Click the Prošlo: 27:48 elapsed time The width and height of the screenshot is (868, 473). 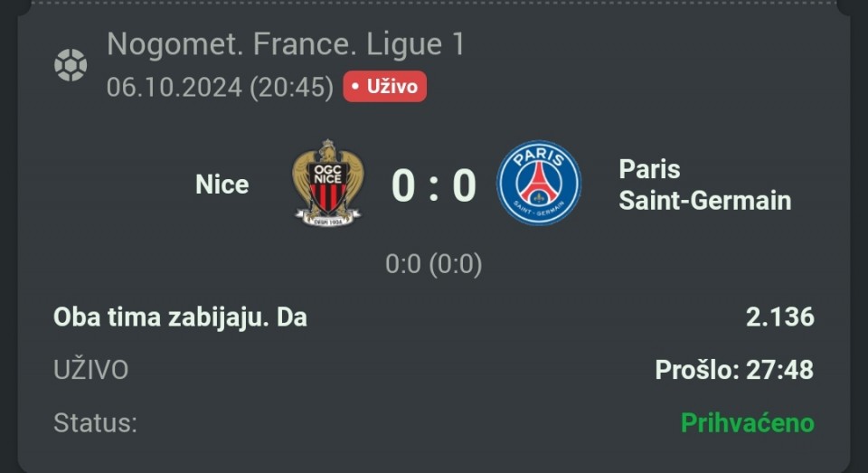(x=733, y=370)
